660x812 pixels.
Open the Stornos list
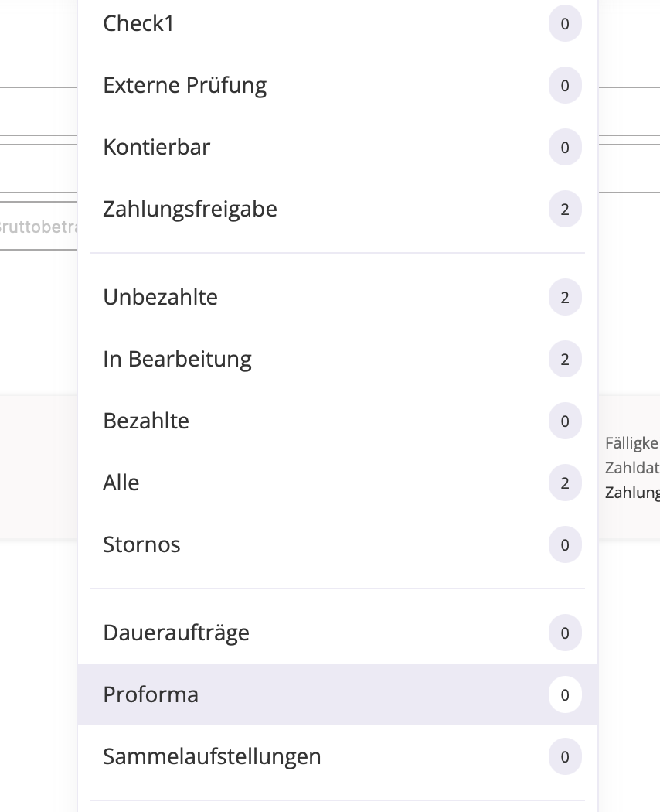click(141, 545)
